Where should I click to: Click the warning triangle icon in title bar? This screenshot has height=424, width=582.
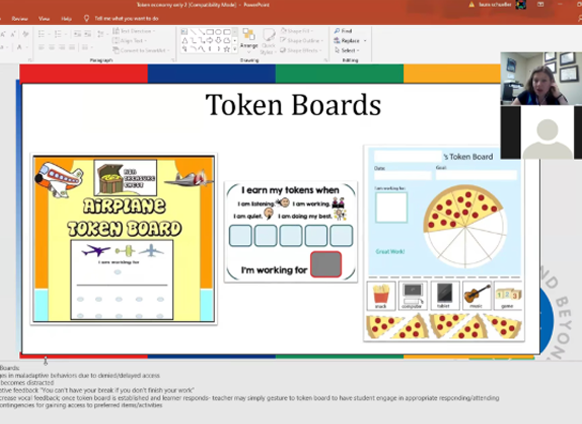point(472,4)
